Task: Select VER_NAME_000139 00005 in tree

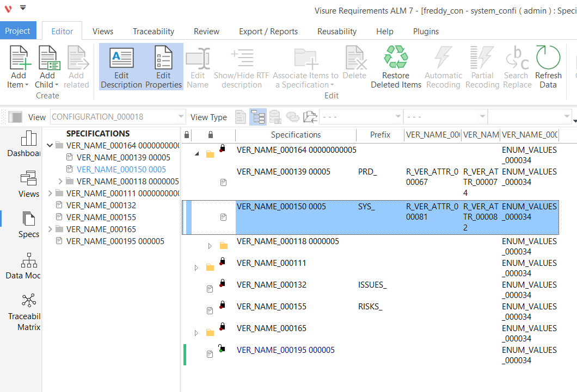Action: pyautogui.click(x=123, y=158)
